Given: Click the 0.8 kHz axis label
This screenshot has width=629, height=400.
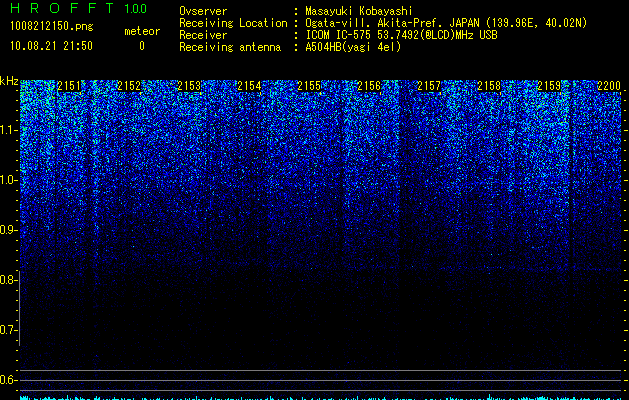Looking at the screenshot, I should pyautogui.click(x=8, y=280).
